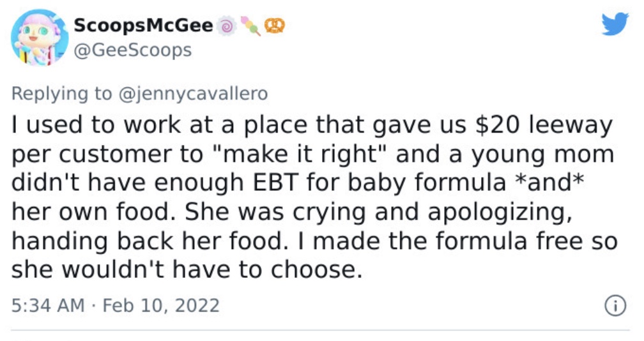Click the pretzel emoji in display name

275,26
